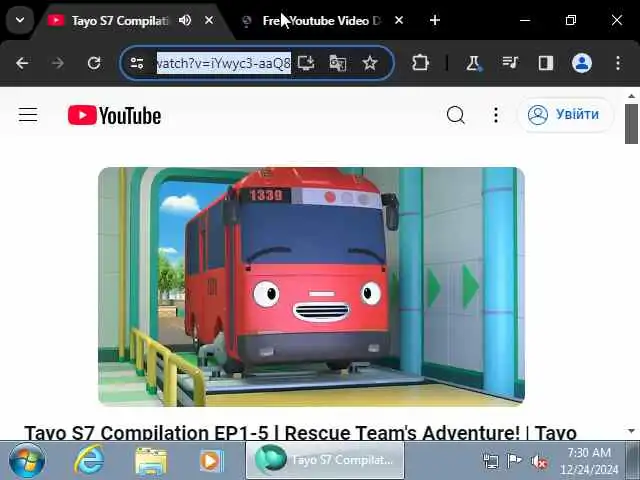Mute the tab via speaker icon
640x480 pixels.
(x=185, y=20)
